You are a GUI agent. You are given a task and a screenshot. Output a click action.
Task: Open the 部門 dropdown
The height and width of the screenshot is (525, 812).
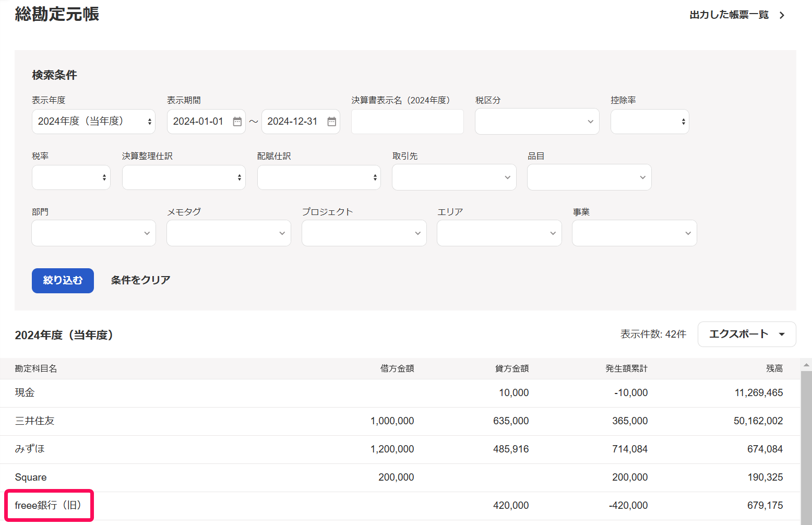tap(93, 233)
